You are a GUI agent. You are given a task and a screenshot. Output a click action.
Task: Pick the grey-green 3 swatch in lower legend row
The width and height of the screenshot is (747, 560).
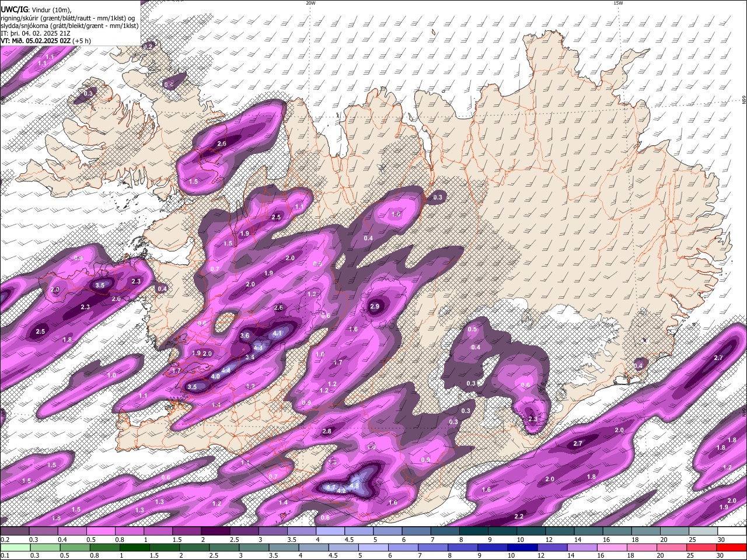pyautogui.click(x=254, y=547)
